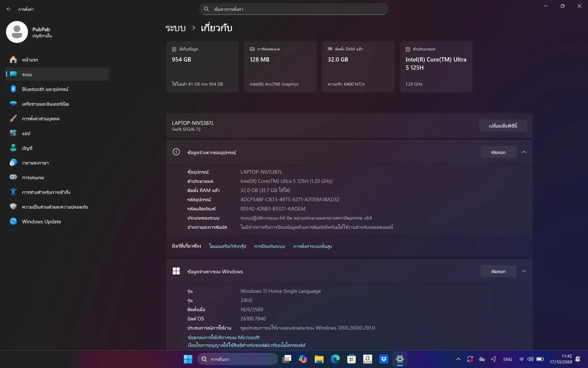This screenshot has width=588, height=368.
Task: Launch Copilot from the taskbar
Action: click(303, 359)
